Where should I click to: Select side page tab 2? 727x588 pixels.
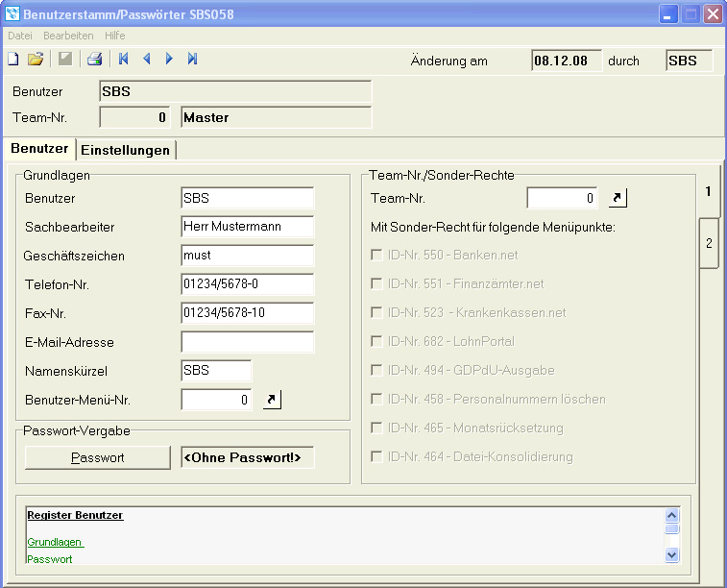pos(709,243)
